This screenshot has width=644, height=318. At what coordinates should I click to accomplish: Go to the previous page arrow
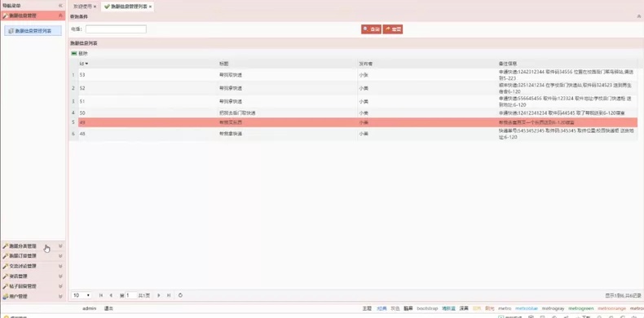pos(111,295)
